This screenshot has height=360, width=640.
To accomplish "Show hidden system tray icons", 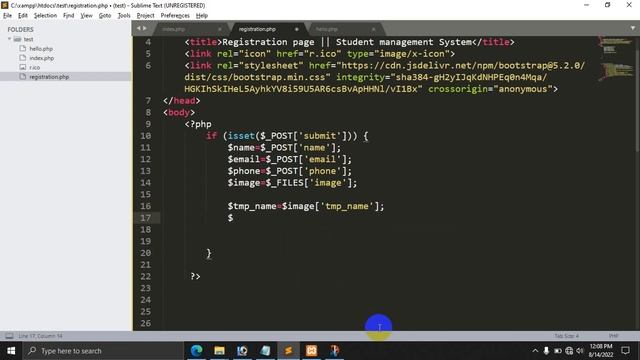I will [x=535, y=351].
